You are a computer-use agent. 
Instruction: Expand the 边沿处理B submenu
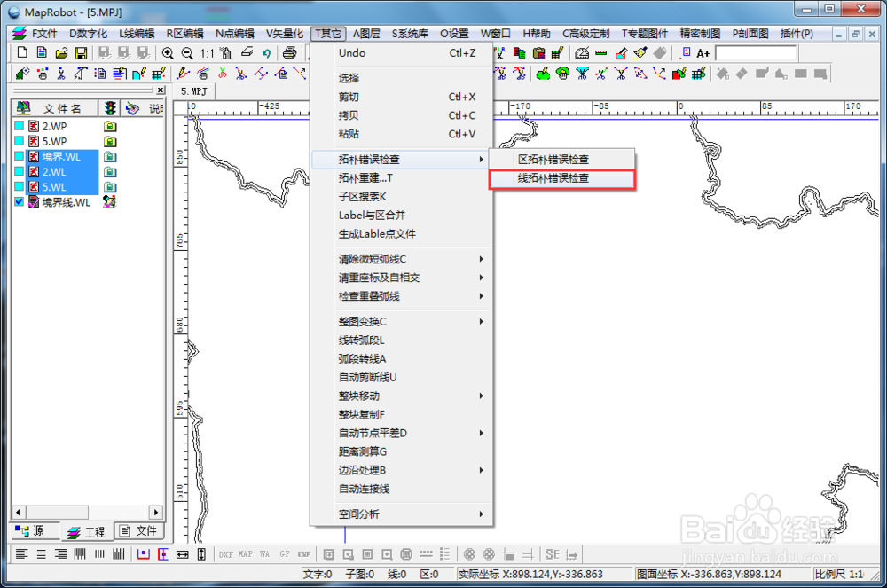(x=401, y=470)
